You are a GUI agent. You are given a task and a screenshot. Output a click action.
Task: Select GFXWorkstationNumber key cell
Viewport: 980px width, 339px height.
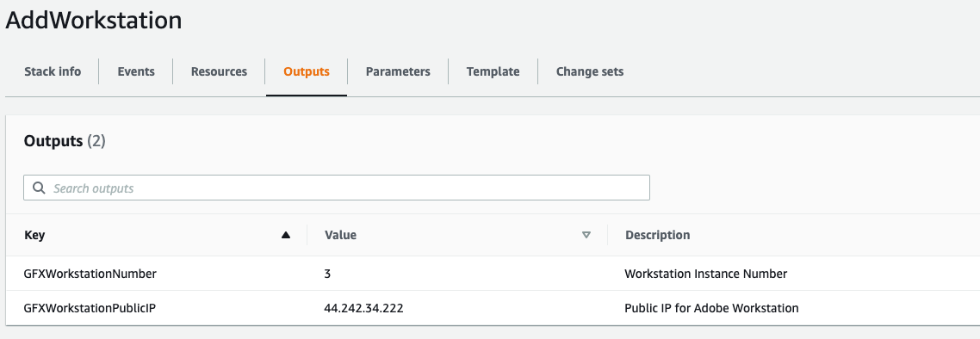coord(90,274)
